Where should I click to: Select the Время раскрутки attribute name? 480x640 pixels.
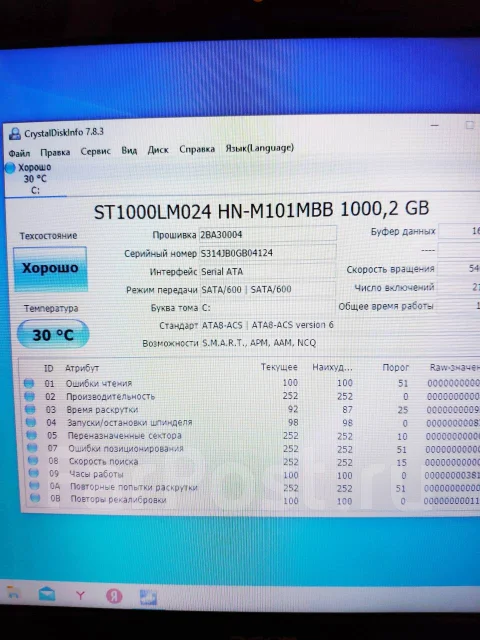tap(102, 409)
